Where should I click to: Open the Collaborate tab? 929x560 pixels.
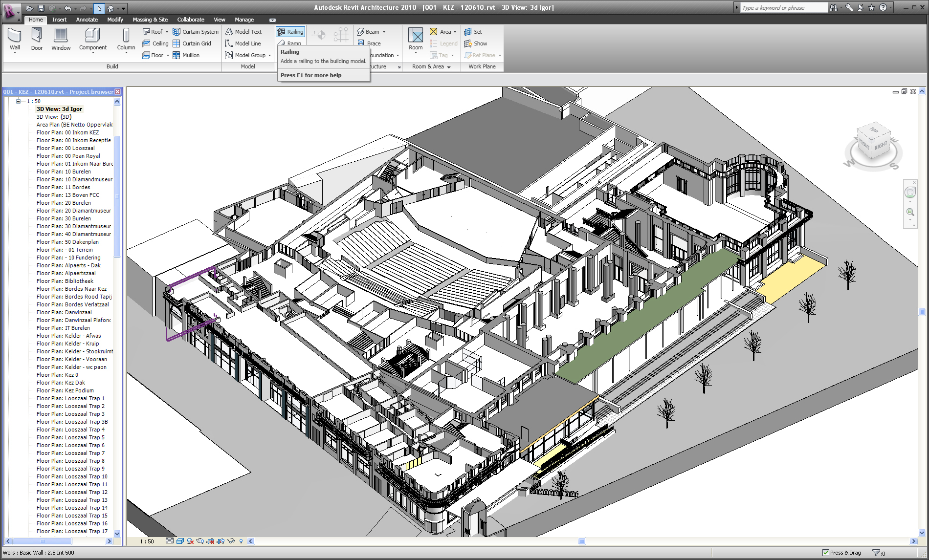[191, 20]
